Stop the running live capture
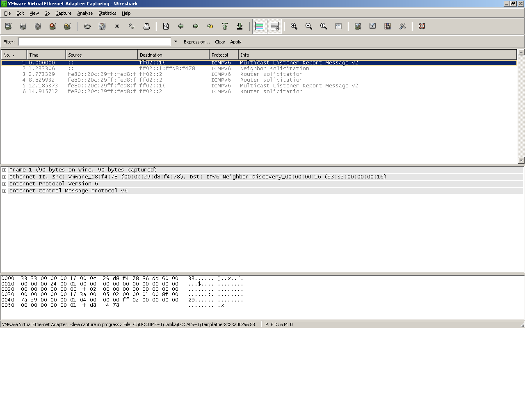This screenshot has height=420, width=525. 52,26
